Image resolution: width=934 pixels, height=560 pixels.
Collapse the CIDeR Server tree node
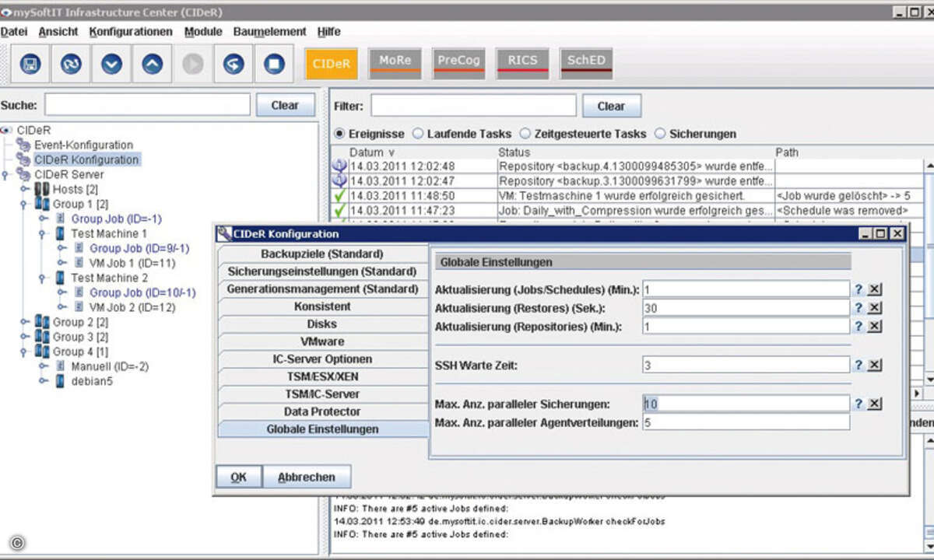tap(5, 174)
